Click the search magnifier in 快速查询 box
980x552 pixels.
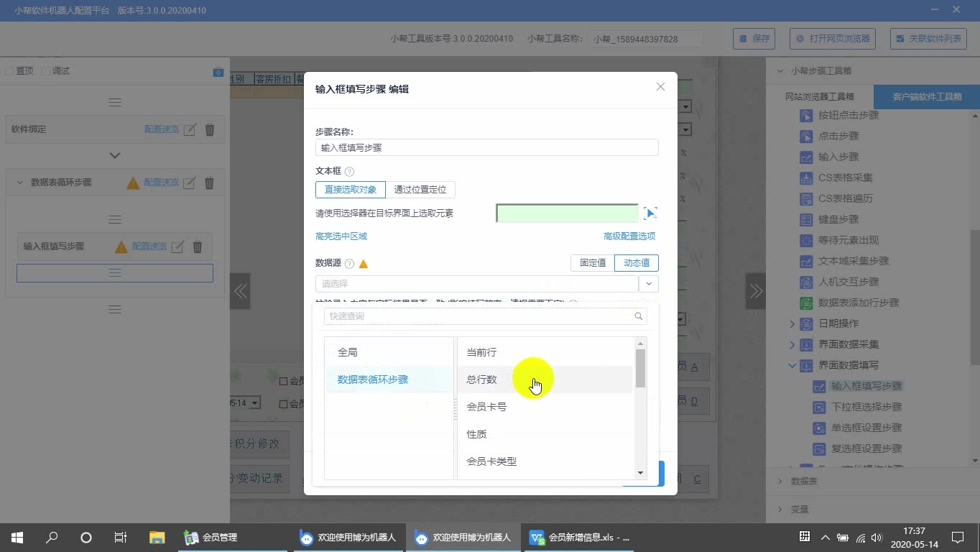(638, 316)
